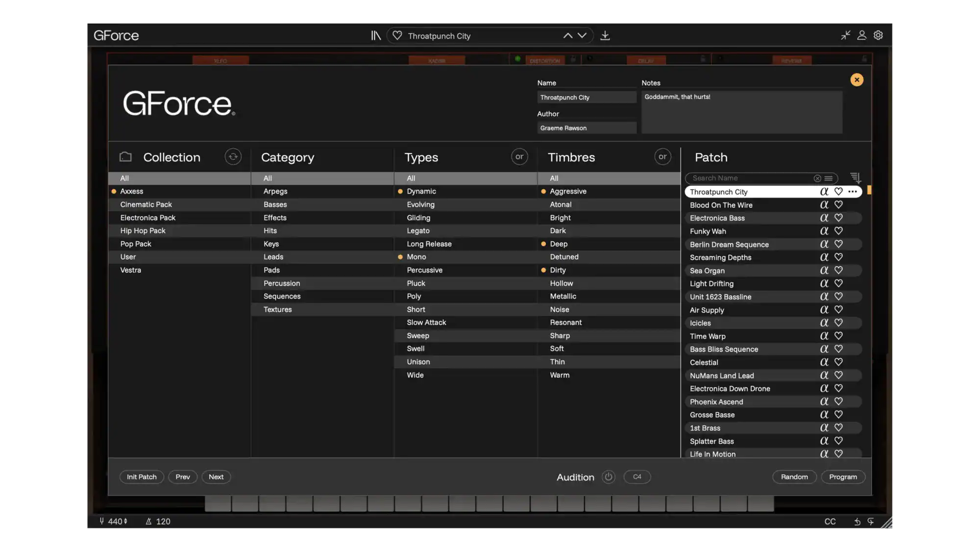
Task: Click the undo arrow in status bar
Action: [857, 522]
